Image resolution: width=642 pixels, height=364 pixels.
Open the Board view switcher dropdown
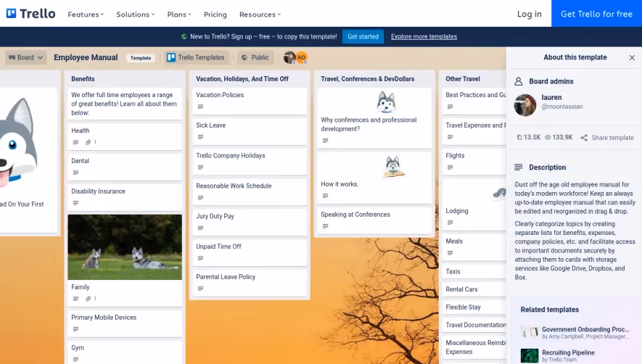point(26,57)
